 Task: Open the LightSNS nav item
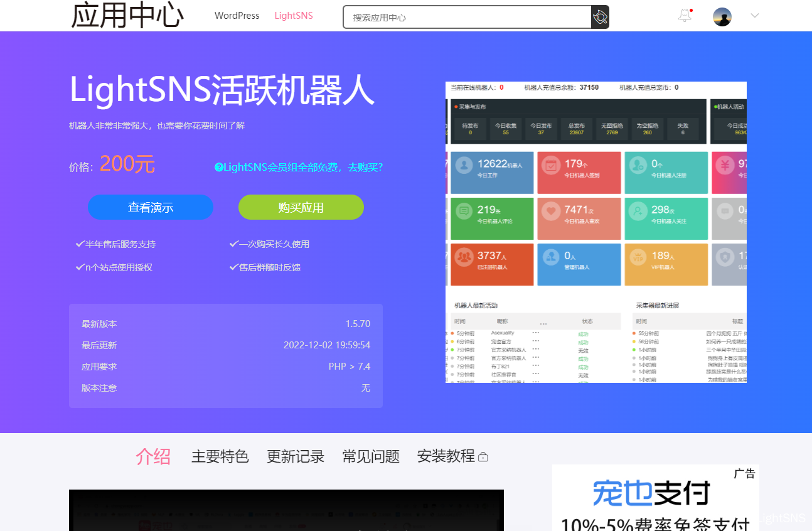(293, 16)
